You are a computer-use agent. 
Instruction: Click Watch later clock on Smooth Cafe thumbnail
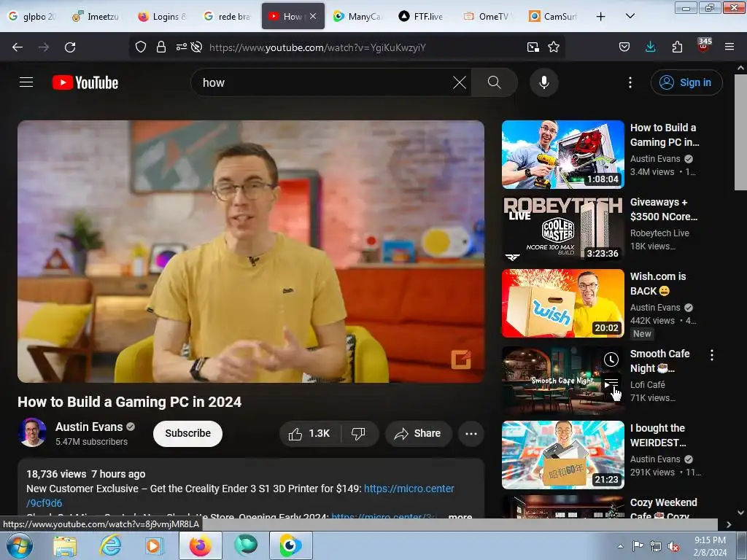coord(611,359)
